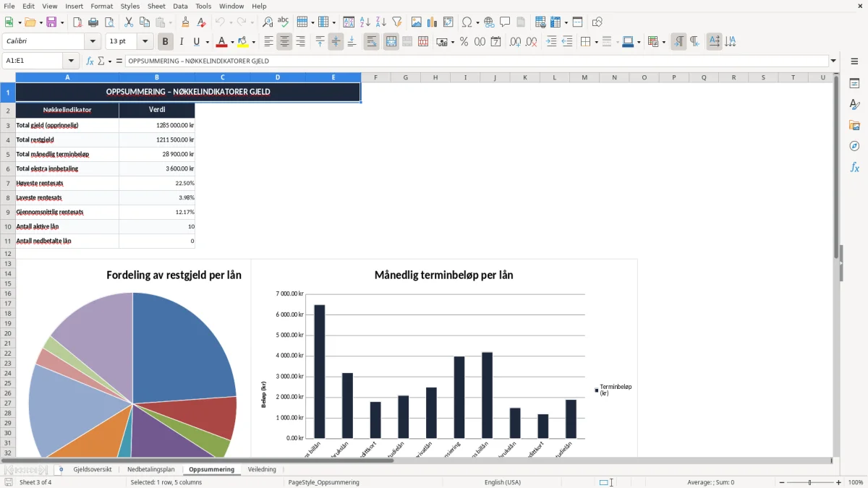Format cell as percent
Screen dimensions: 868x488
[464, 42]
